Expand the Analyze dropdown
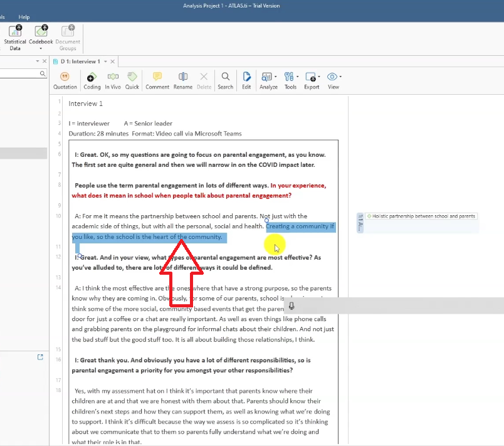504x446 pixels. [268, 80]
